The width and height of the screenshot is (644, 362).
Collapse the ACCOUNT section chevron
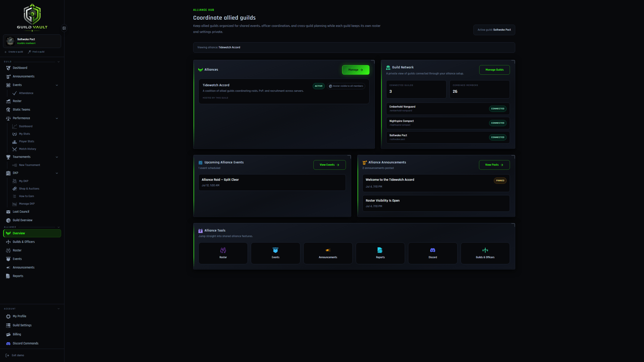59,309
